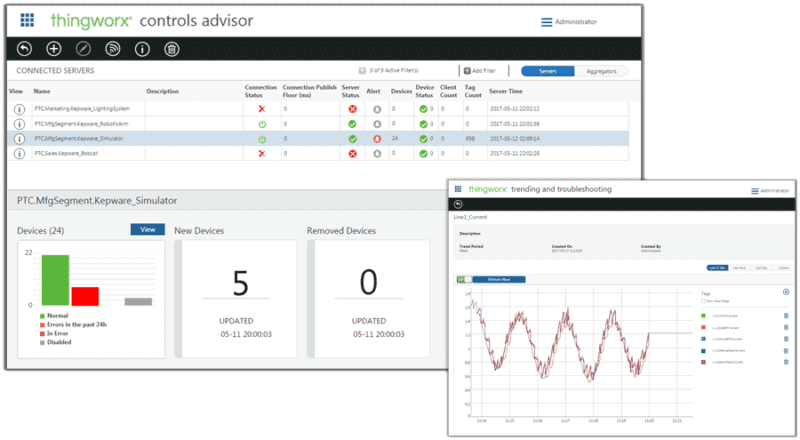Click the green power connection status of RoboticArm
This screenshot has width=800, height=440.
262,124
